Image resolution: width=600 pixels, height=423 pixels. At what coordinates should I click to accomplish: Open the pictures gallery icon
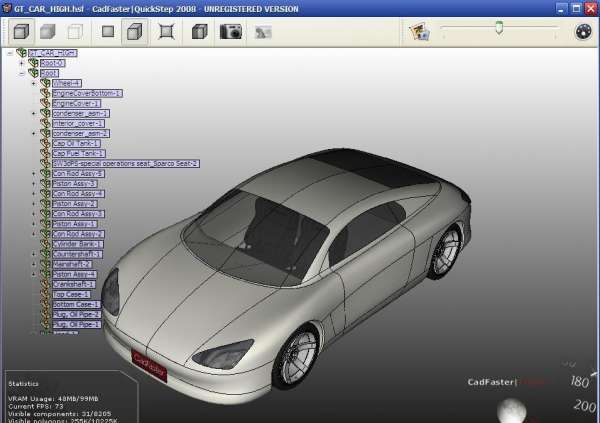[x=420, y=31]
